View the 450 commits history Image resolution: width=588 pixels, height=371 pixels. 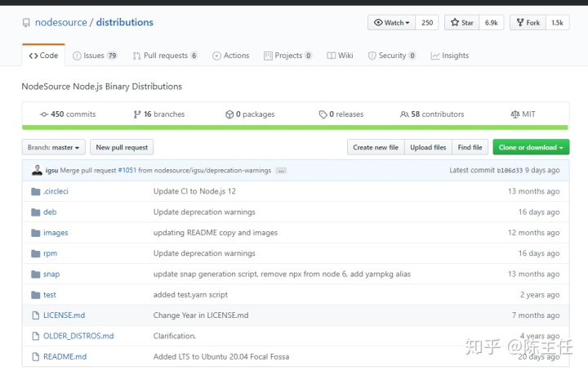pos(68,114)
